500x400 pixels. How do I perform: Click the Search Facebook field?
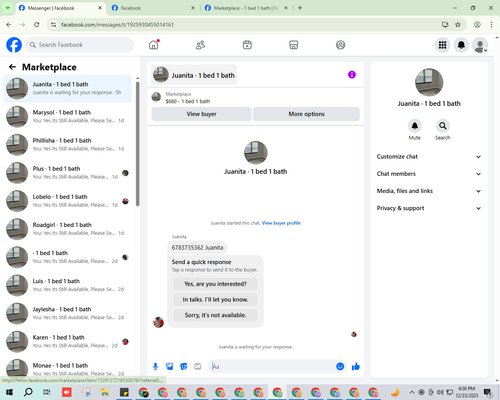[80, 45]
